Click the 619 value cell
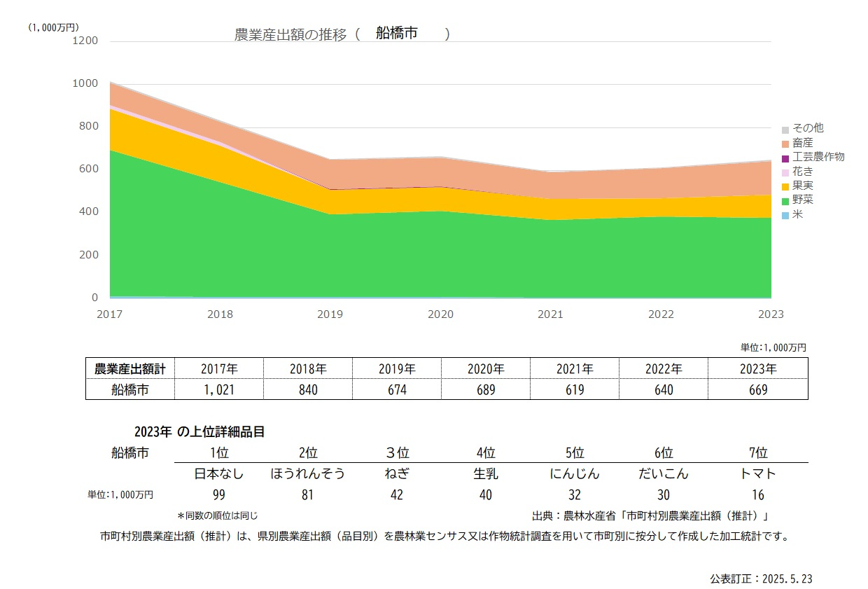The image size is (868, 589). [575, 389]
